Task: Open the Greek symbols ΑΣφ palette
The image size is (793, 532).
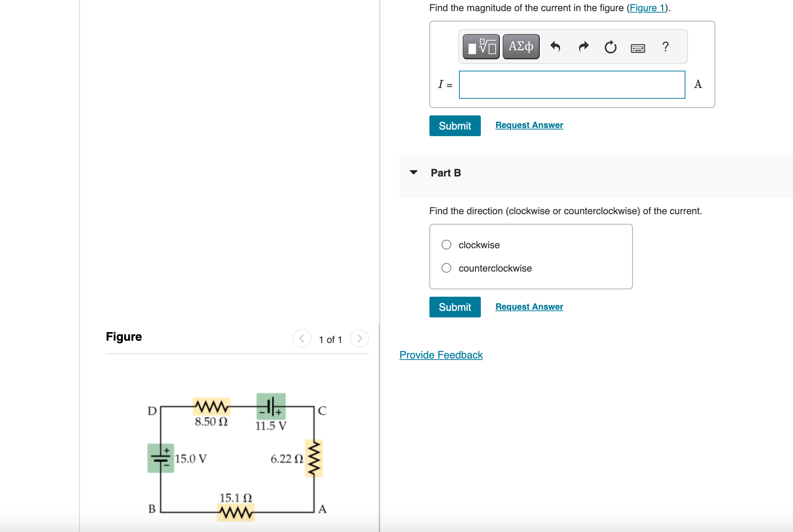Action: click(520, 47)
